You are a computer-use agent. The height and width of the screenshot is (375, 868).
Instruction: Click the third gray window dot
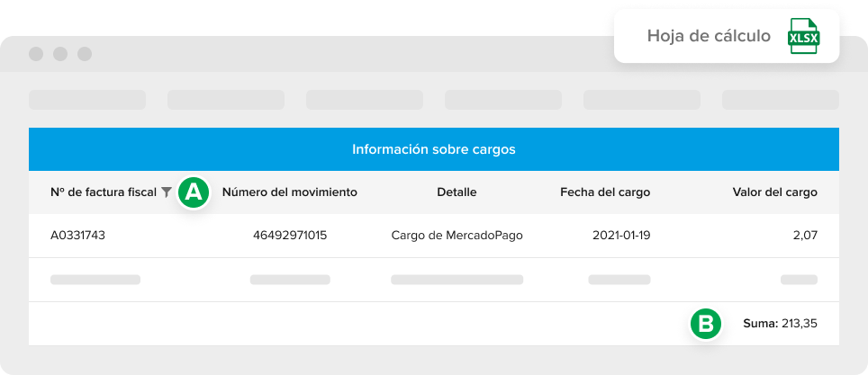point(85,54)
